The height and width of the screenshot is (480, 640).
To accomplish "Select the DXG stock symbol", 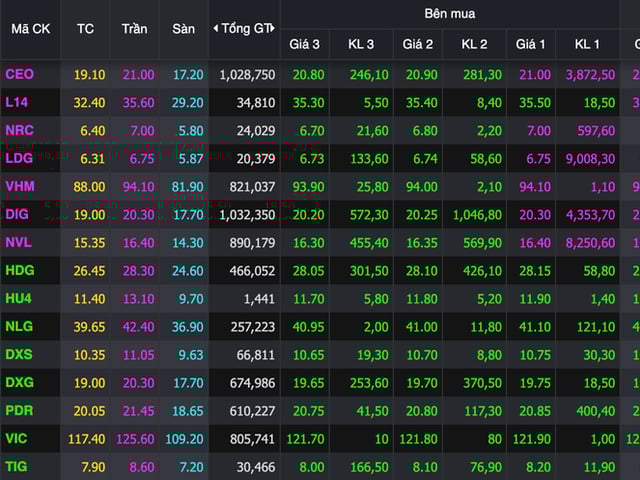I will (x=19, y=382).
